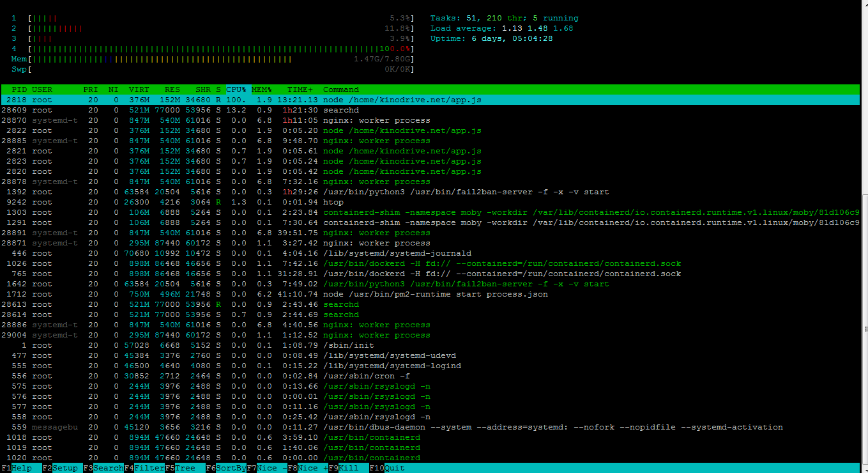Sort by the VIRT column header
The height and width of the screenshot is (473, 868).
pos(139,89)
